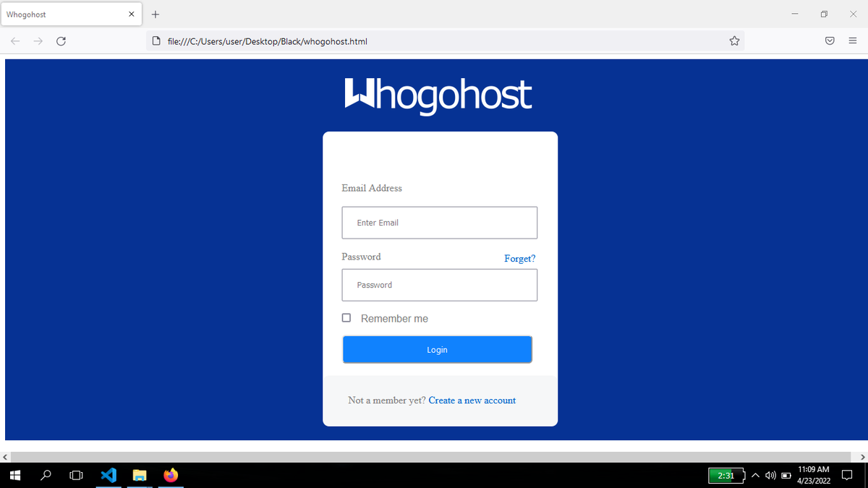Open Visual Studio Code from taskbar
This screenshot has width=868, height=488.
[x=109, y=475]
